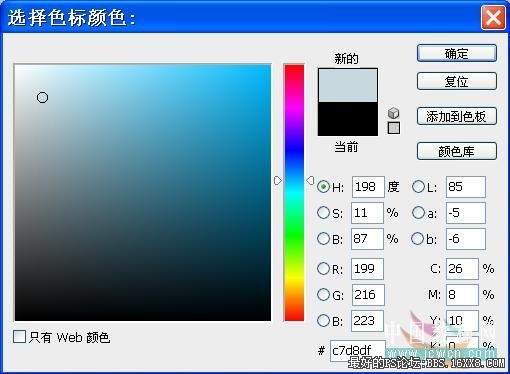Click the new color swatch preview
The height and width of the screenshot is (374, 510).
pos(348,85)
